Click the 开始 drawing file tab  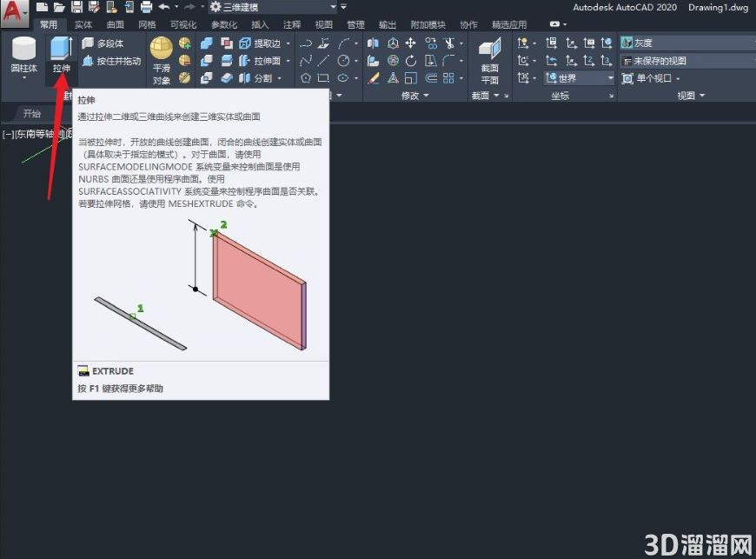tap(32, 114)
